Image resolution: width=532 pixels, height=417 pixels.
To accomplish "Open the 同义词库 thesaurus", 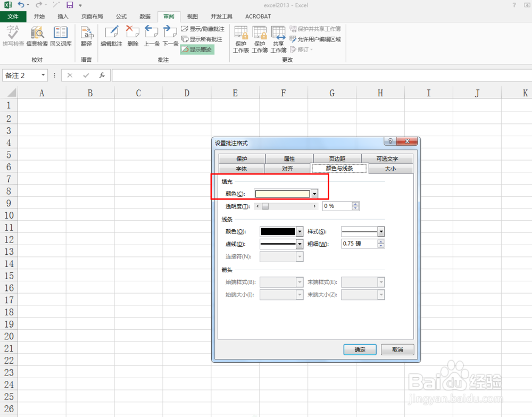I will (x=61, y=36).
